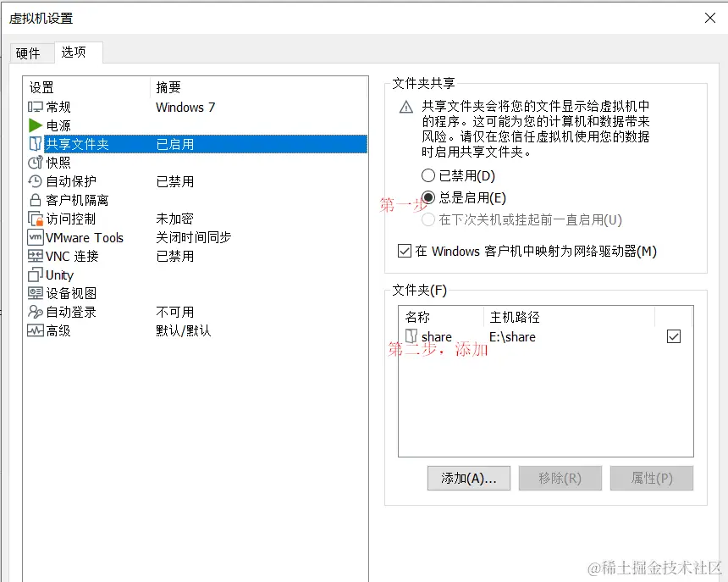
Task: Click the share folder name cell
Action: tap(437, 337)
